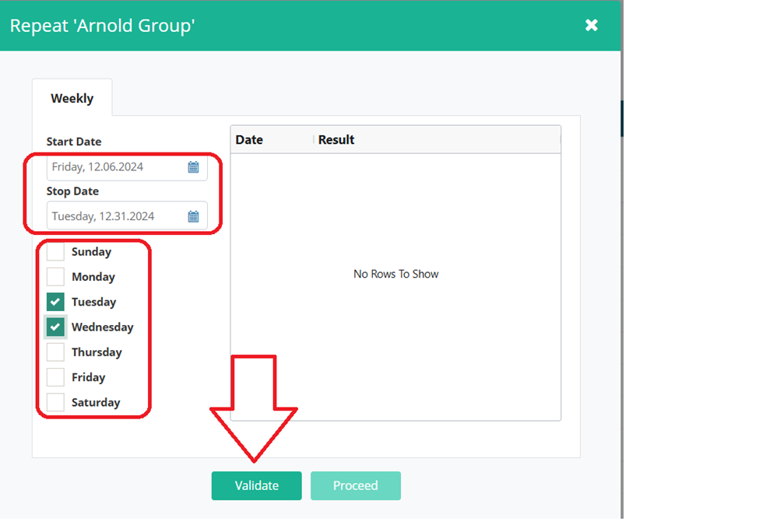Viewport: 759px width, 532px height.
Task: Click the 'Stop Date' label
Action: coord(72,191)
